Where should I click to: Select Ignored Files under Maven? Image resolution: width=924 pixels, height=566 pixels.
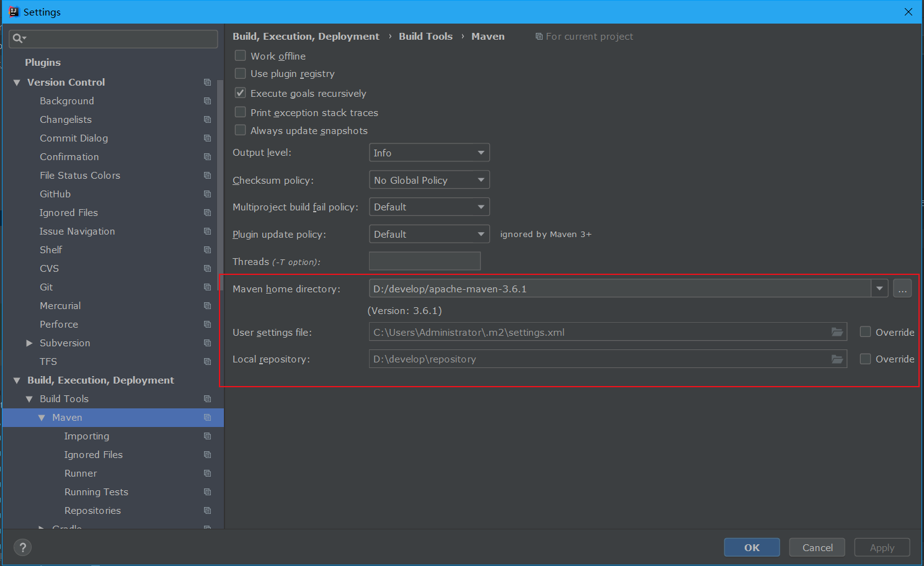coord(94,455)
